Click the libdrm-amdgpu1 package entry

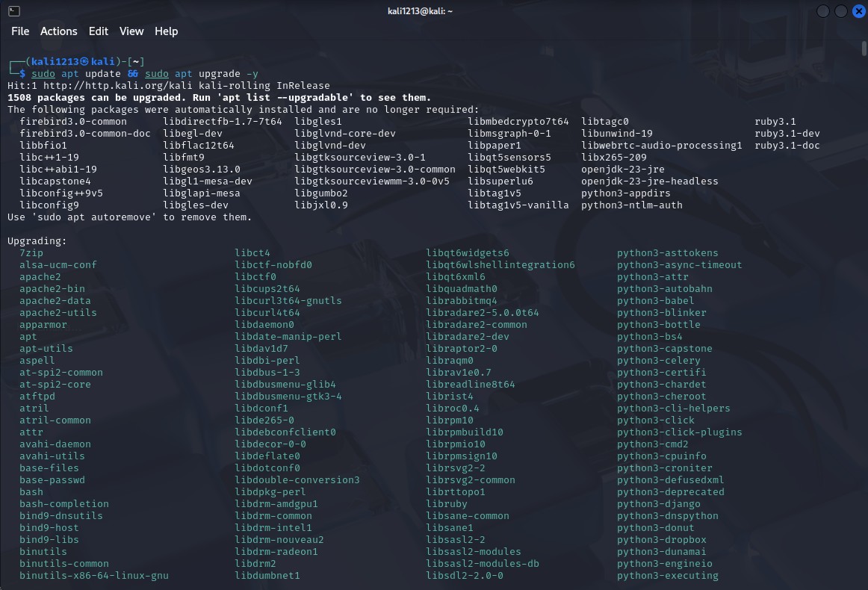(x=276, y=503)
